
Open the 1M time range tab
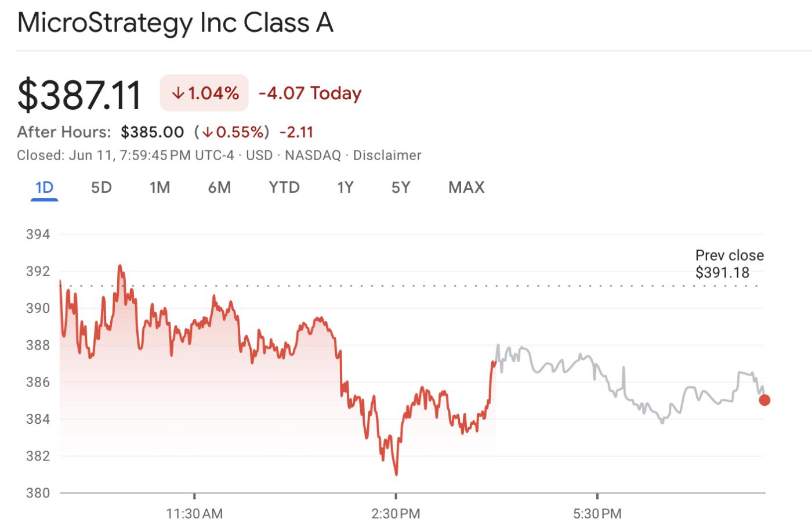[160, 188]
